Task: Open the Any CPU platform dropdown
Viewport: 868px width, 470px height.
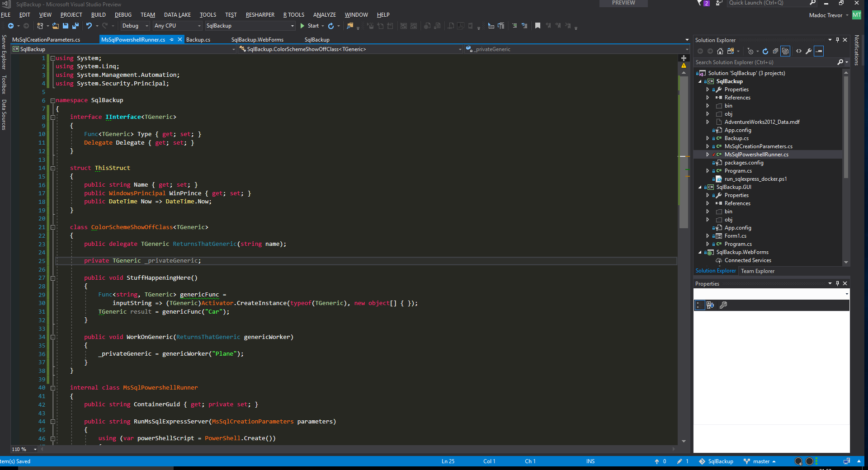Action: (177, 26)
